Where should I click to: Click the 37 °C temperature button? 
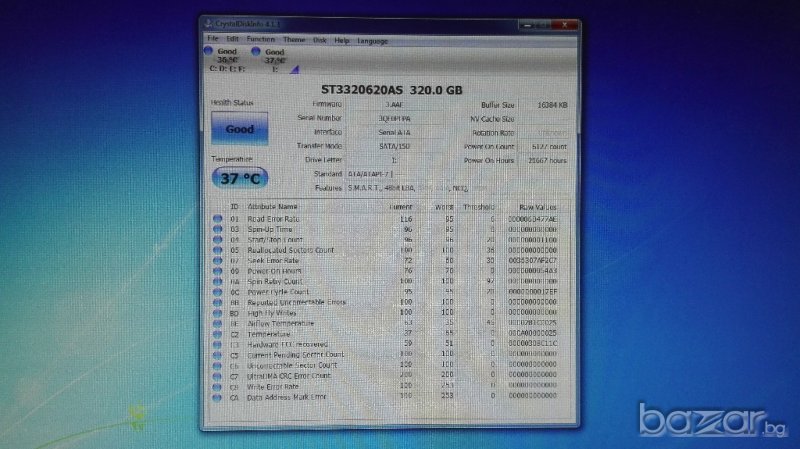(x=239, y=179)
